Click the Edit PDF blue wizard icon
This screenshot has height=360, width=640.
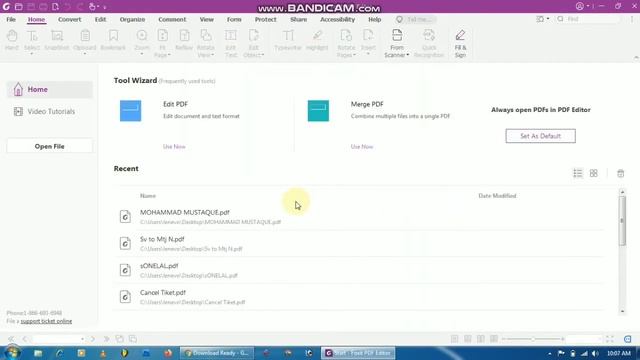[x=131, y=111]
